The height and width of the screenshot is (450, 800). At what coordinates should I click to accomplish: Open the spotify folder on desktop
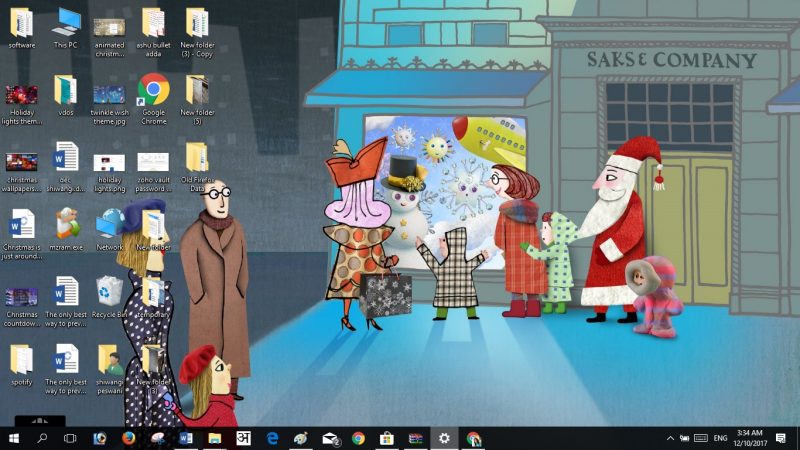click(x=21, y=365)
